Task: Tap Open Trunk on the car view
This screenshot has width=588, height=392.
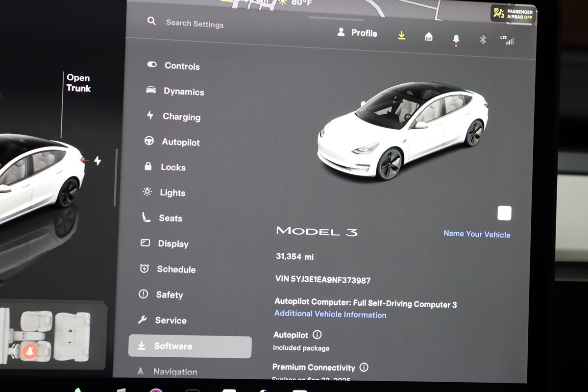Action: pos(78,83)
